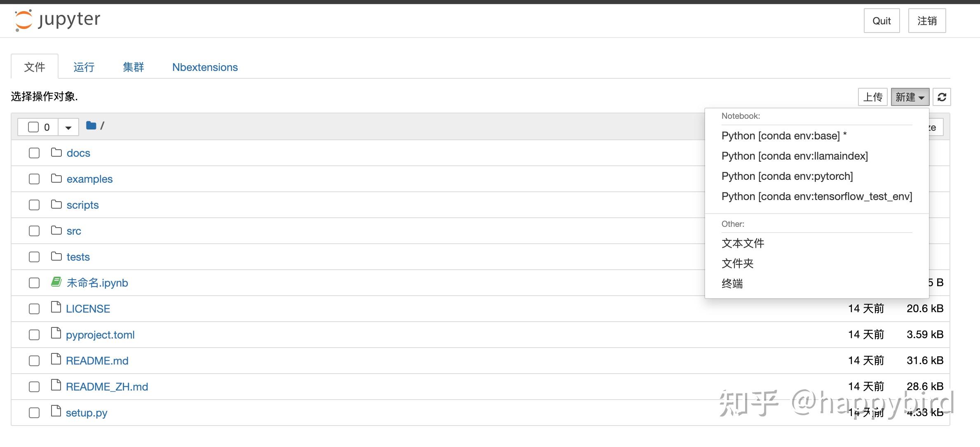
Task: Toggle the select-all checkbox in the header
Action: 33,127
